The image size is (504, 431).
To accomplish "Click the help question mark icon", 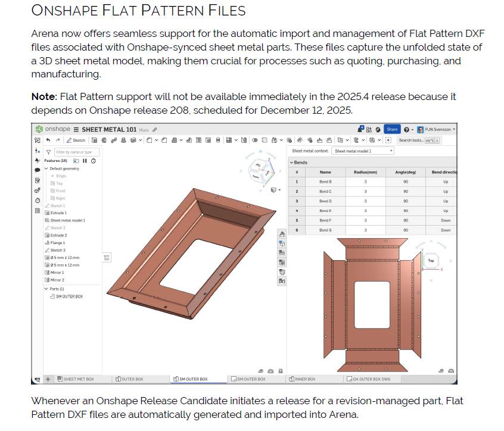I will [407, 129].
